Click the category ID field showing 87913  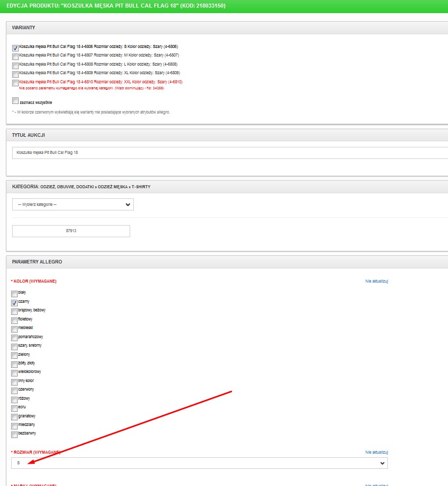pos(71,231)
